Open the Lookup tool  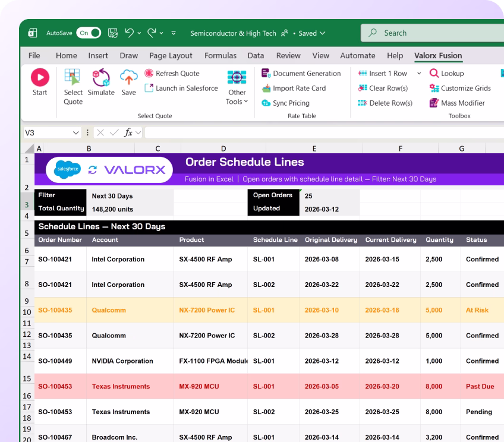click(x=446, y=73)
